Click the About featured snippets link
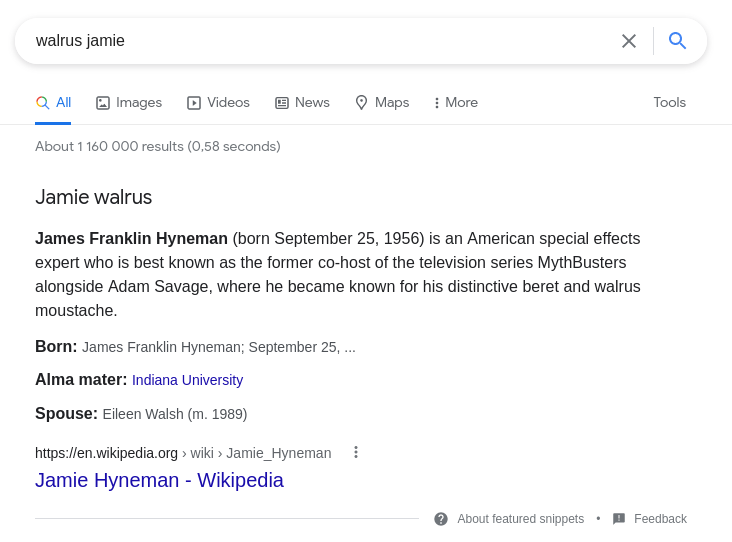 (521, 519)
